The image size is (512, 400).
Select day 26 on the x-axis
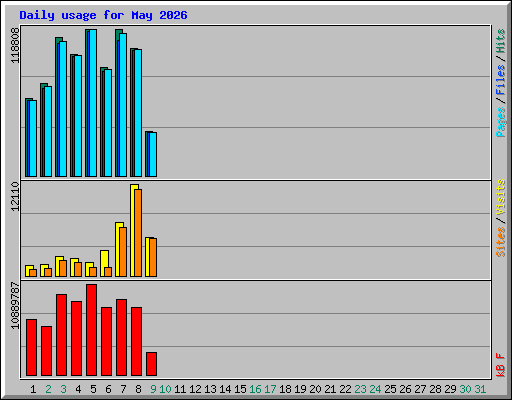coord(405,389)
